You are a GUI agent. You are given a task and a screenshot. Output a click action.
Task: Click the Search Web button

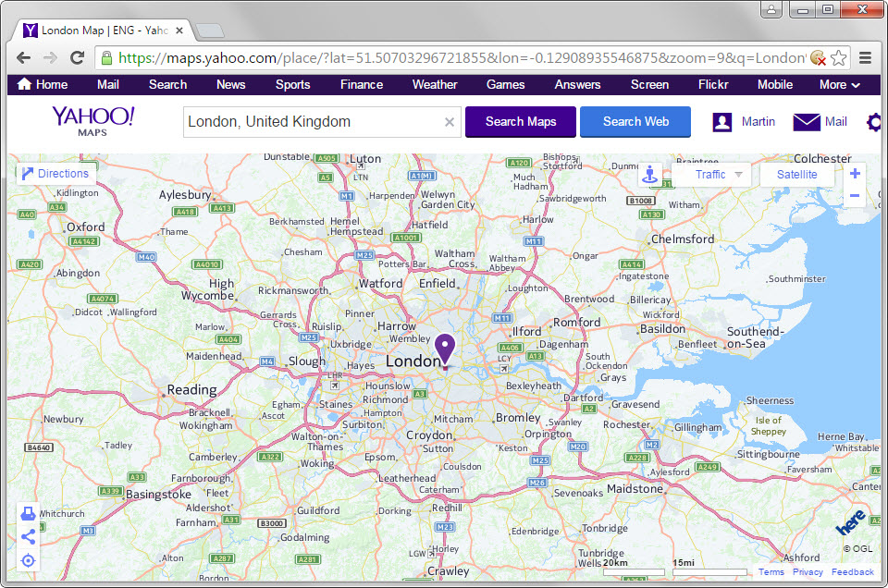pos(635,122)
